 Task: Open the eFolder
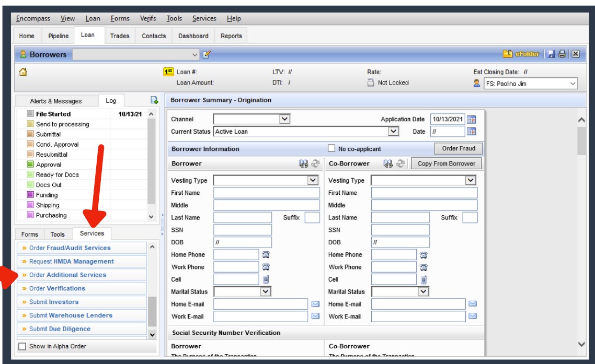coord(521,54)
